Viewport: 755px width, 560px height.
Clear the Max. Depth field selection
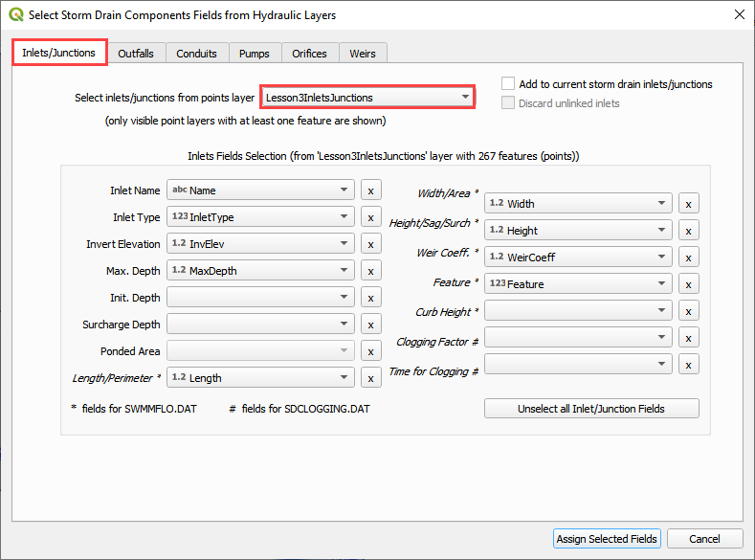click(371, 271)
